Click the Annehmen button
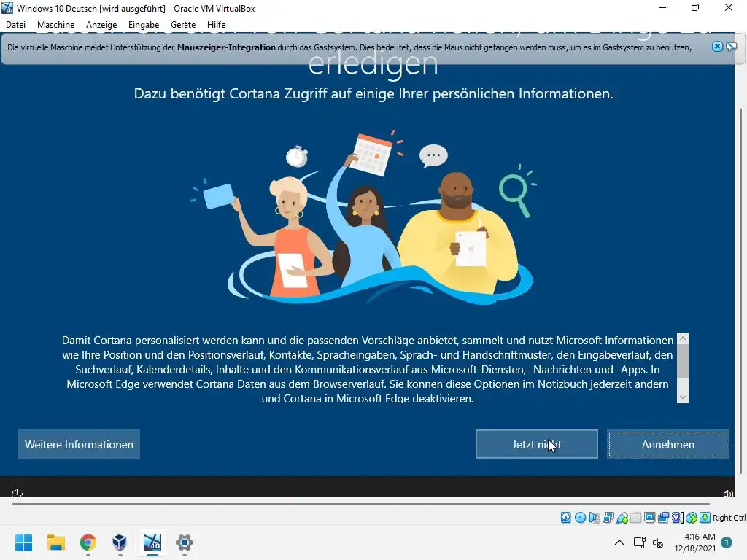The width and height of the screenshot is (747, 560). coord(668,444)
